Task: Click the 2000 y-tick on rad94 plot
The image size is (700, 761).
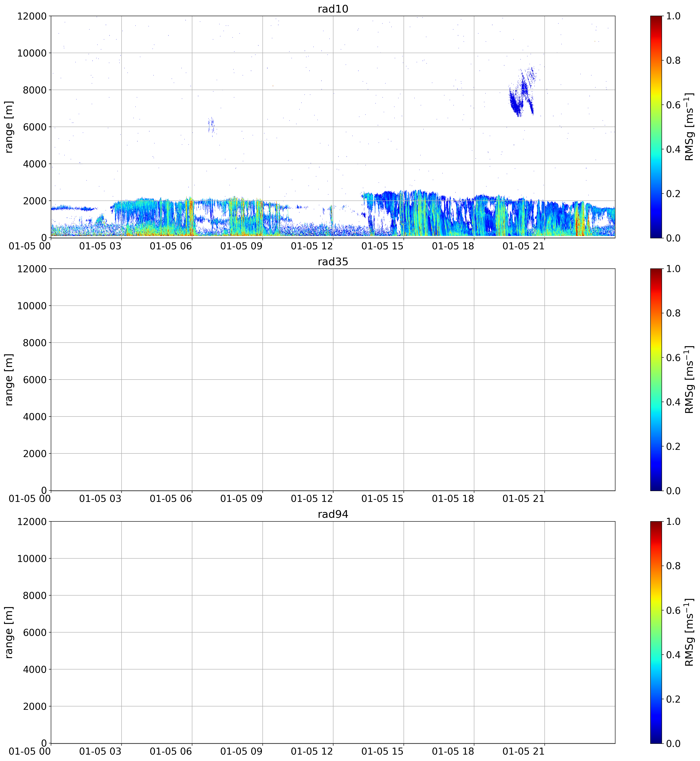Action: 35,706
